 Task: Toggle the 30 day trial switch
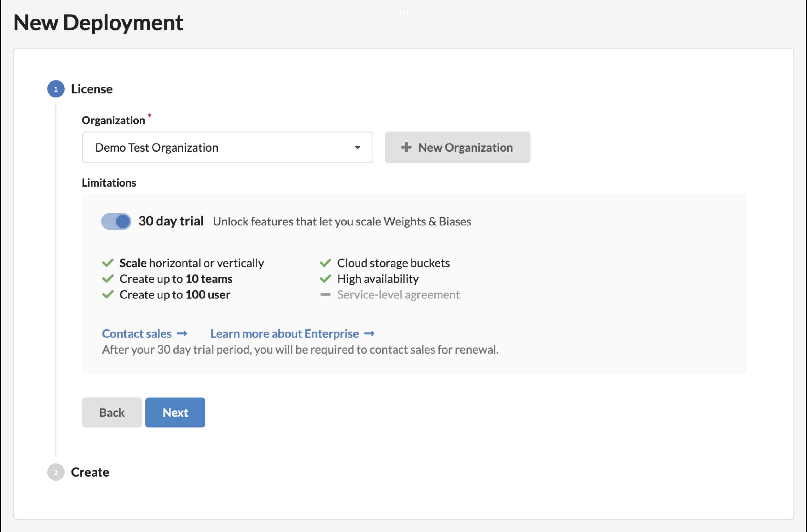pyautogui.click(x=116, y=221)
